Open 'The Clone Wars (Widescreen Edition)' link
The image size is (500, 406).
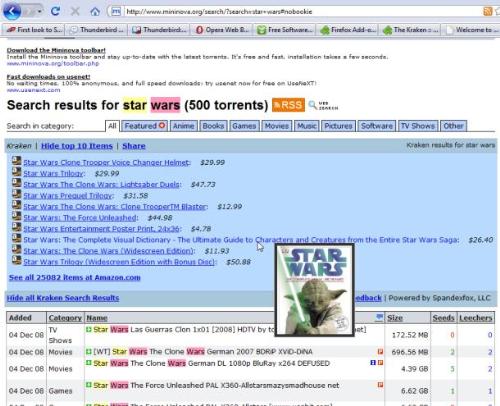click(109, 251)
